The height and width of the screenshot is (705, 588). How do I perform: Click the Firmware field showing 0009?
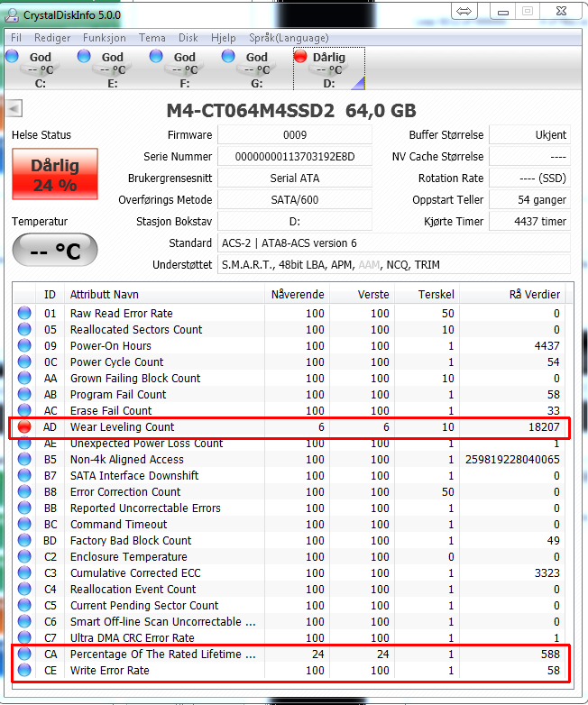coord(295,135)
